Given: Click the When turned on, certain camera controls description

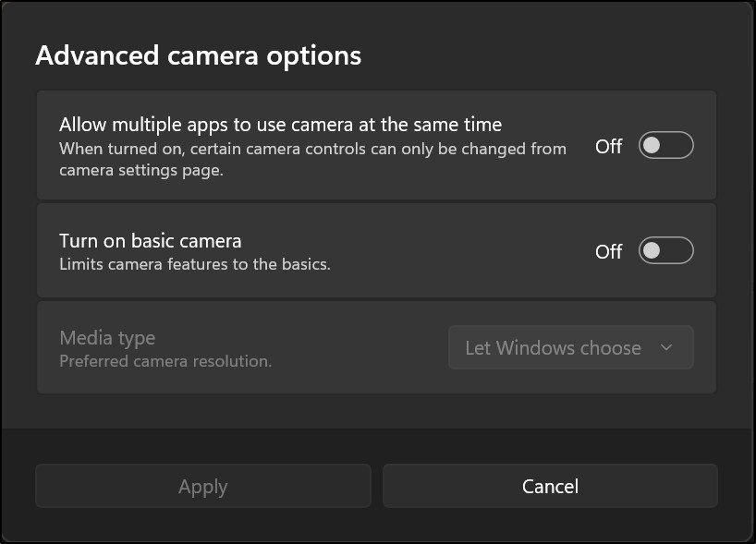Looking at the screenshot, I should pyautogui.click(x=313, y=160).
